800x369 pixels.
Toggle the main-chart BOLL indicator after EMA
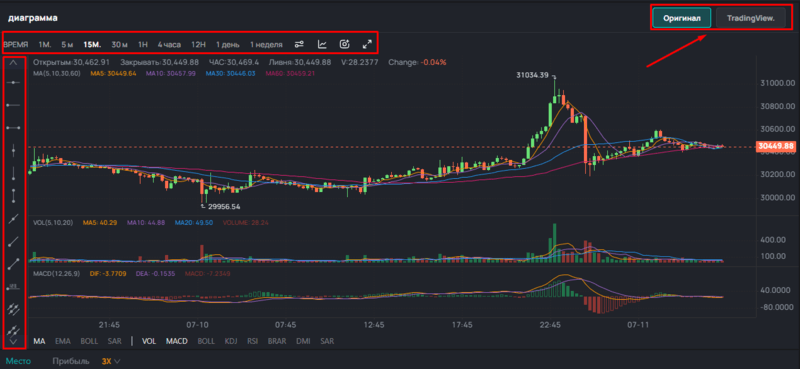click(x=88, y=341)
